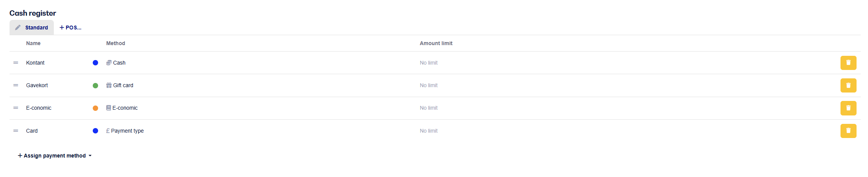868x177 pixels.
Task: Click the reorder handle beside Card
Action: 16,131
